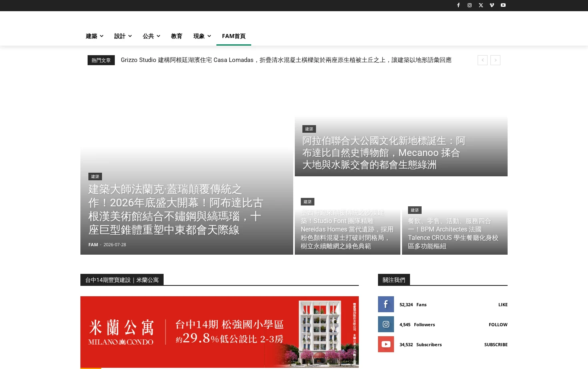Open the BPM Architectes Talence CROUS article
This screenshot has height=369, width=588.
coord(453,233)
